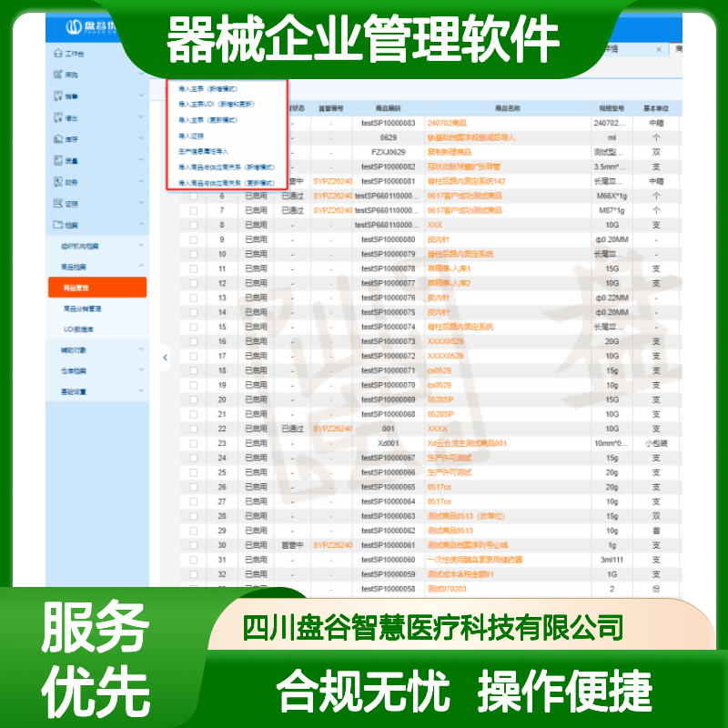Expand the 借出 menu chevron
Viewport: 728px width, 728px height.
pyautogui.click(x=141, y=116)
